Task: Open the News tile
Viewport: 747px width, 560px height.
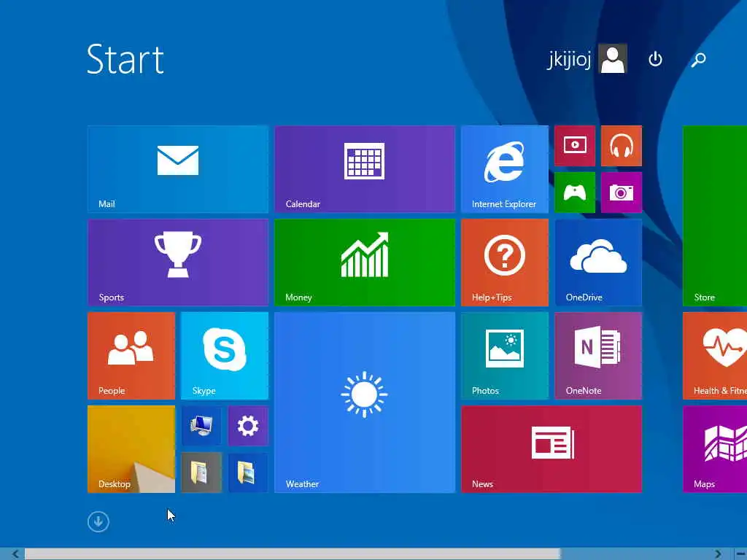Action: (x=551, y=448)
